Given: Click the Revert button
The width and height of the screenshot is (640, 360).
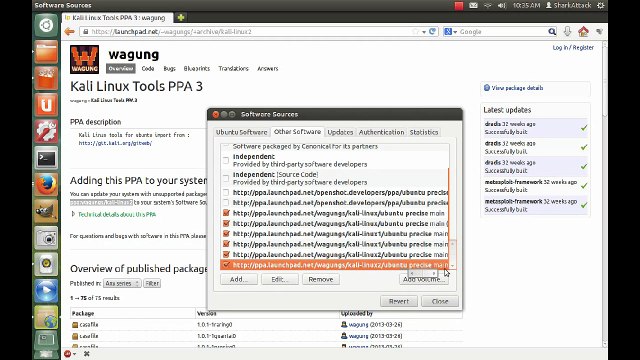Looking at the screenshot, I should (x=399, y=301).
